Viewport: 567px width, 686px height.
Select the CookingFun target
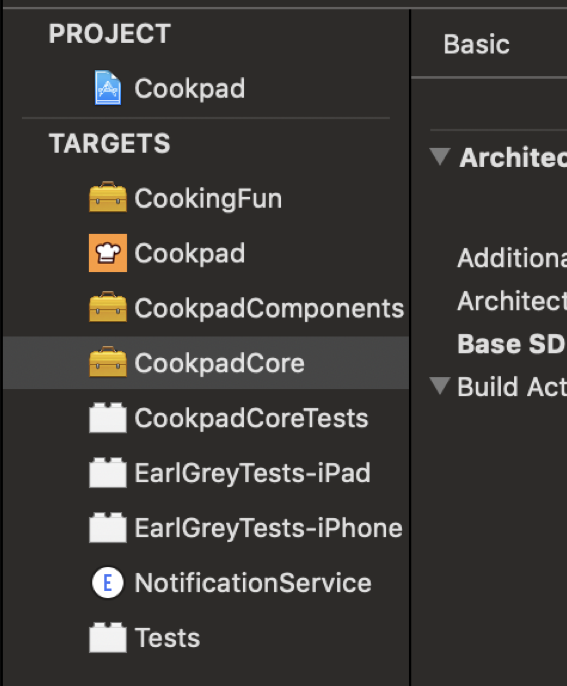[206, 198]
